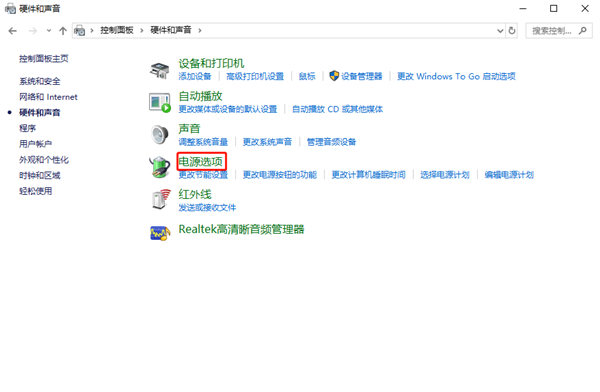Click the 选择电源计划 link
Screen dimensions: 600x392
445,175
